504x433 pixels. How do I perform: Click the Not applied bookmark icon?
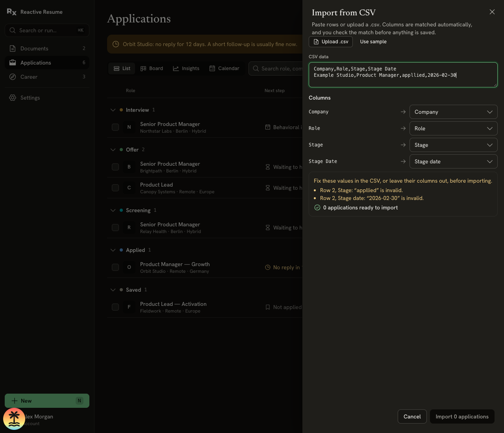268,307
